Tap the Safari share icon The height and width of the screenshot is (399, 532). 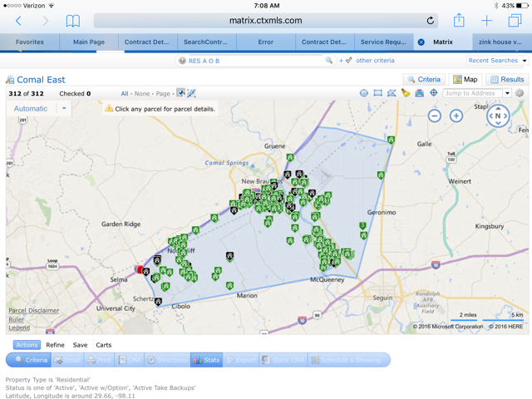click(x=458, y=21)
